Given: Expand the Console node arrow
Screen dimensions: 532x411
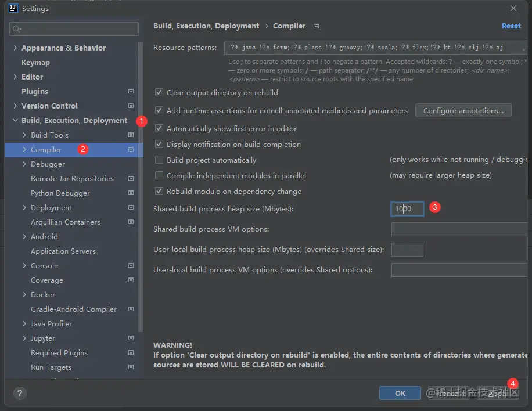Looking at the screenshot, I should tap(24, 265).
